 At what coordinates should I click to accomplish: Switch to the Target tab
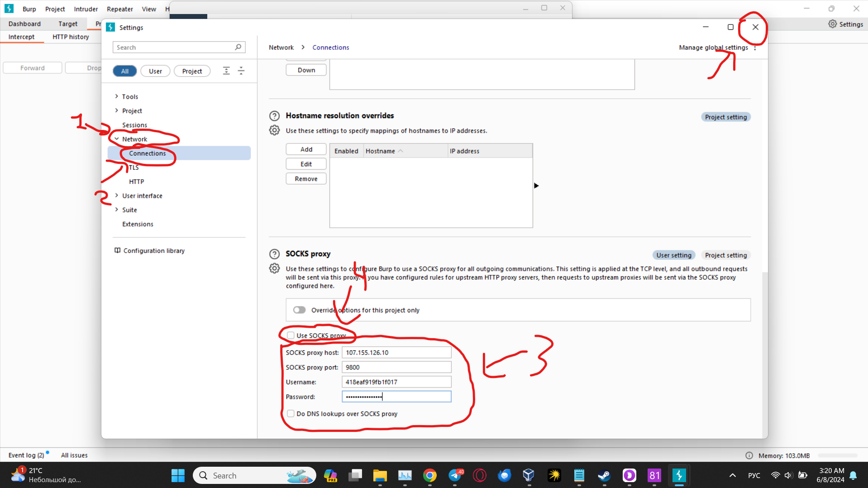[68, 24]
